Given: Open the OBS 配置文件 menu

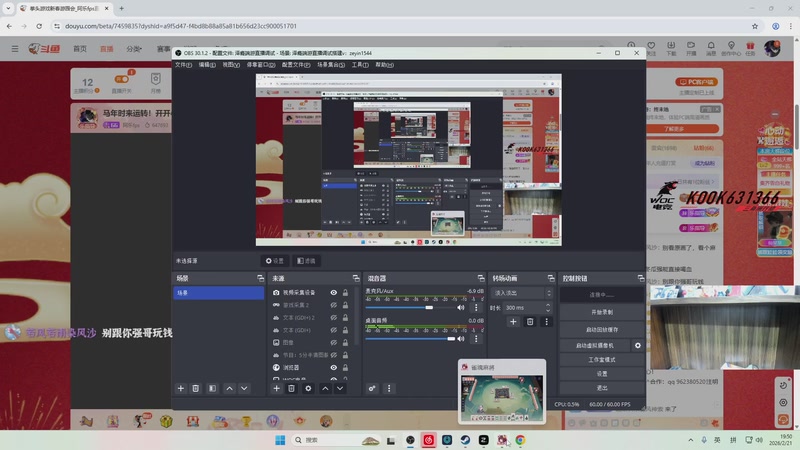Looking at the screenshot, I should (296, 65).
